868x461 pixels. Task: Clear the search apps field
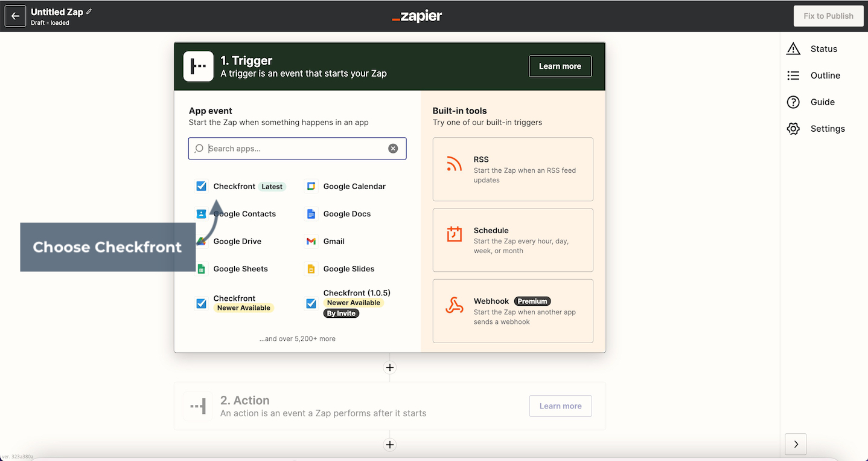(x=393, y=149)
